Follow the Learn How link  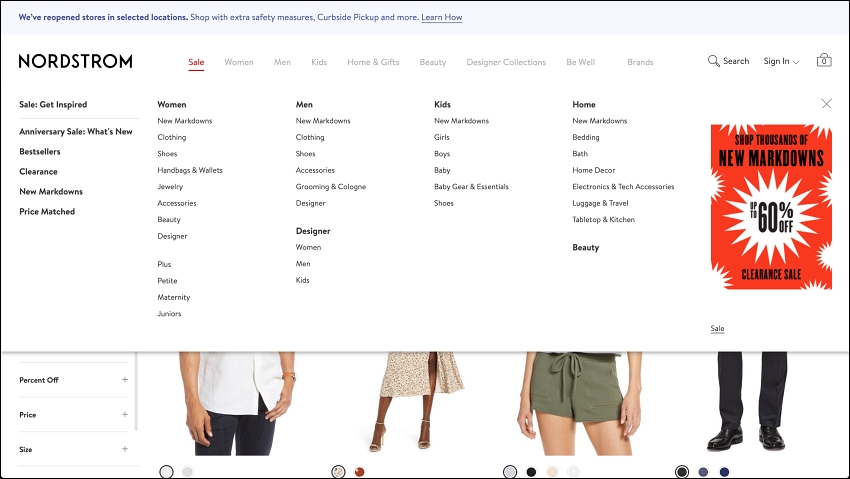pyautogui.click(x=442, y=17)
